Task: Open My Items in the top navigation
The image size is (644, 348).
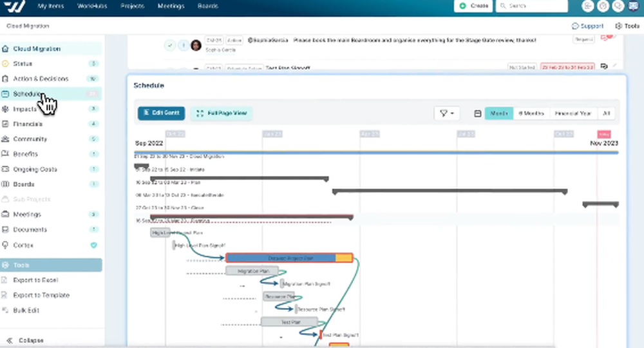Action: point(50,6)
